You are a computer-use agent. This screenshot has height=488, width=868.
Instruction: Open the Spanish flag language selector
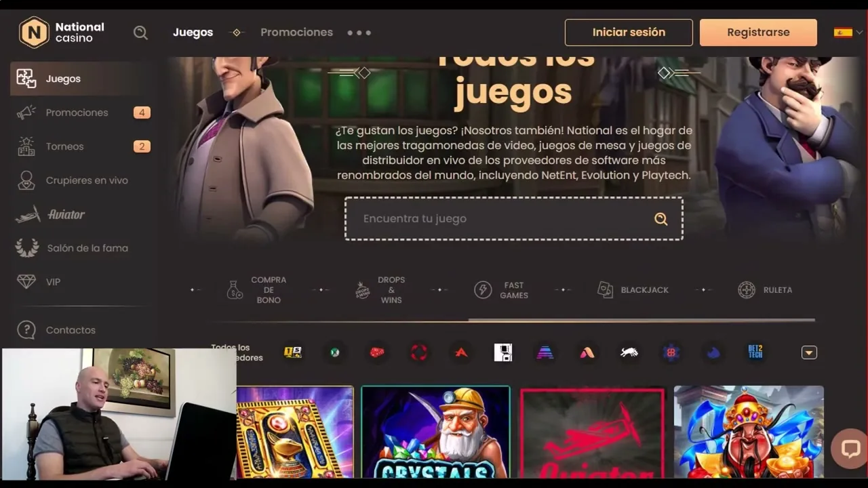[848, 33]
